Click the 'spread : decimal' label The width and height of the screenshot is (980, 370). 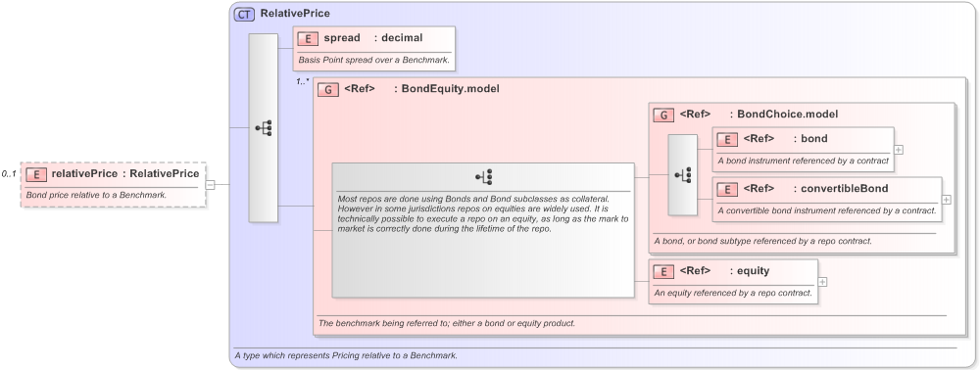coord(373,38)
